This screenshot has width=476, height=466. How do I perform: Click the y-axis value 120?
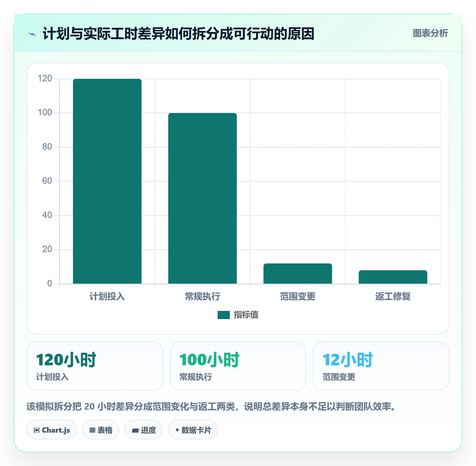[x=45, y=79]
